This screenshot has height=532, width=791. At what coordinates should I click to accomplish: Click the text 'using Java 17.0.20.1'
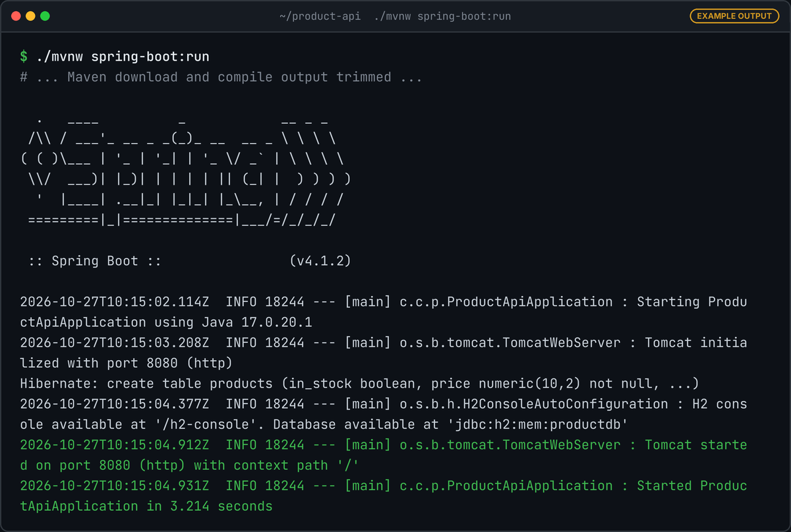(233, 322)
